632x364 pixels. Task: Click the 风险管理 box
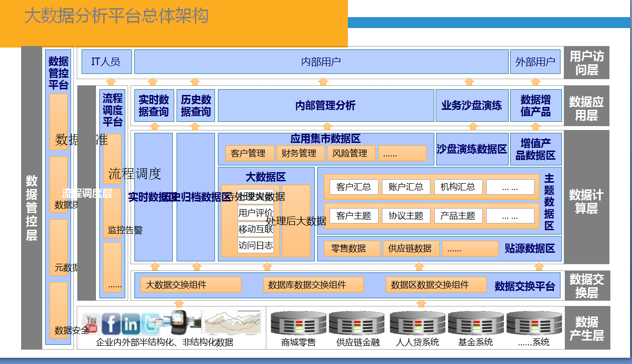click(351, 153)
